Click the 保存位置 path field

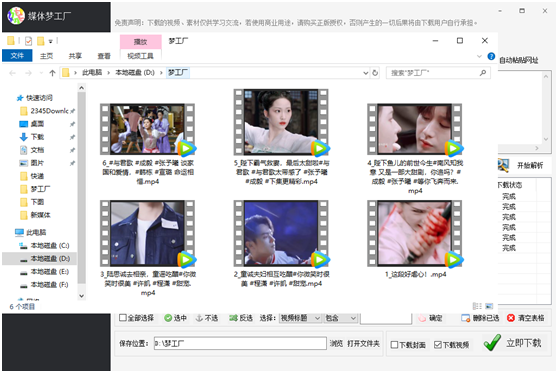(240, 343)
